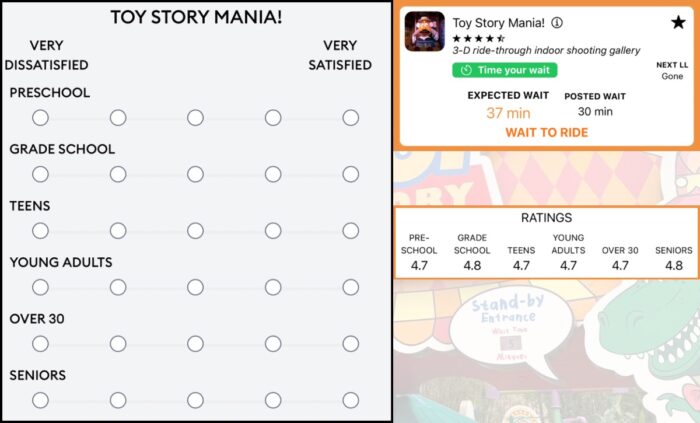700x423 pixels.
Task: Click the black favorite star icon
Action: [x=678, y=23]
